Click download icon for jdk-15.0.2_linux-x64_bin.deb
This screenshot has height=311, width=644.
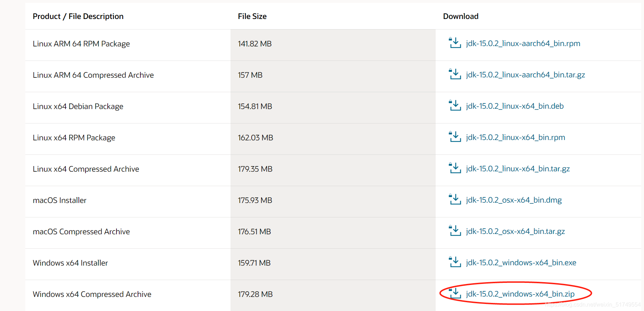click(x=455, y=106)
